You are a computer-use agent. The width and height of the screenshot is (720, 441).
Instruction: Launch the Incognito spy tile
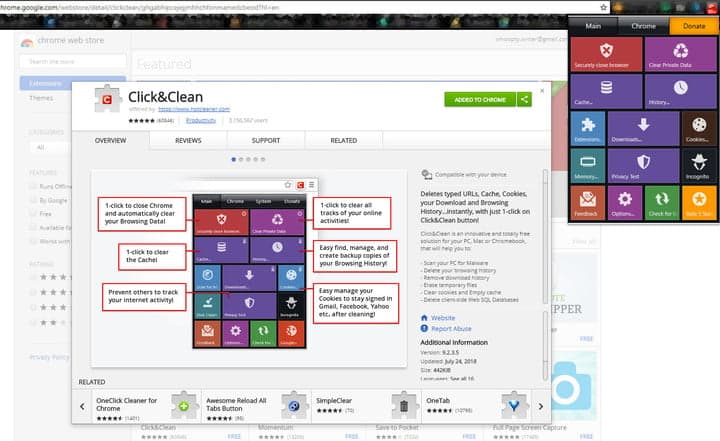pyautogui.click(x=699, y=166)
